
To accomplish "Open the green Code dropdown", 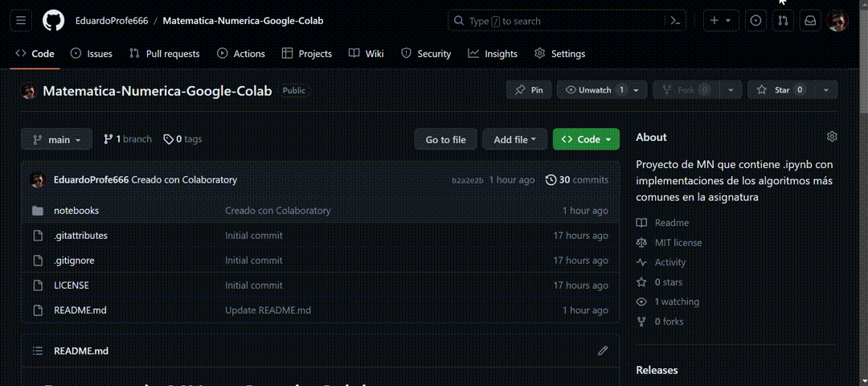I will pyautogui.click(x=586, y=140).
